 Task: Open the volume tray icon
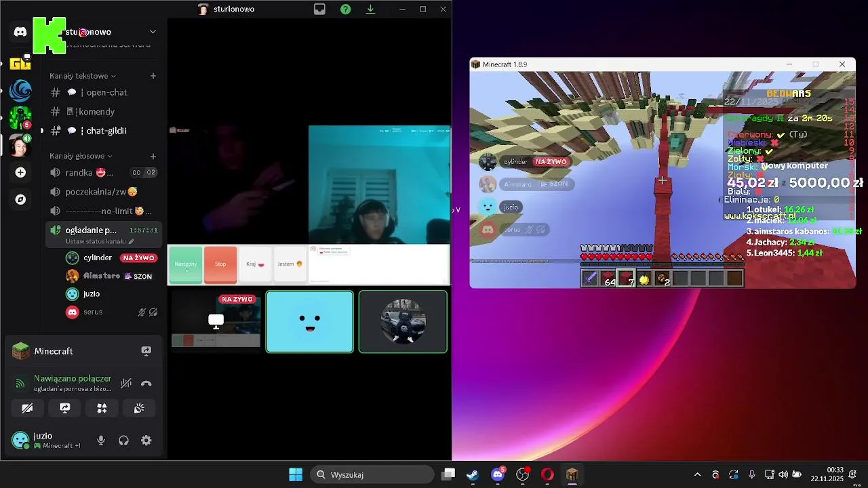click(783, 474)
